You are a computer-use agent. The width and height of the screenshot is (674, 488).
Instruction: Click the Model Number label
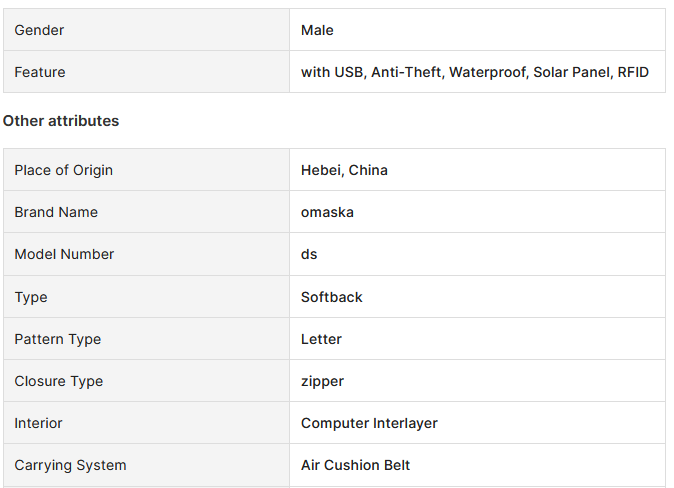(64, 254)
